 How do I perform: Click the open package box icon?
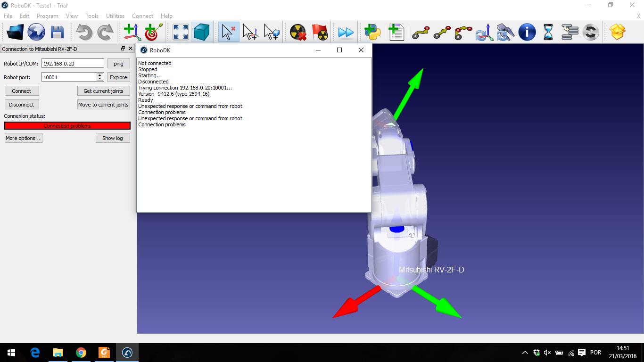pos(617,32)
